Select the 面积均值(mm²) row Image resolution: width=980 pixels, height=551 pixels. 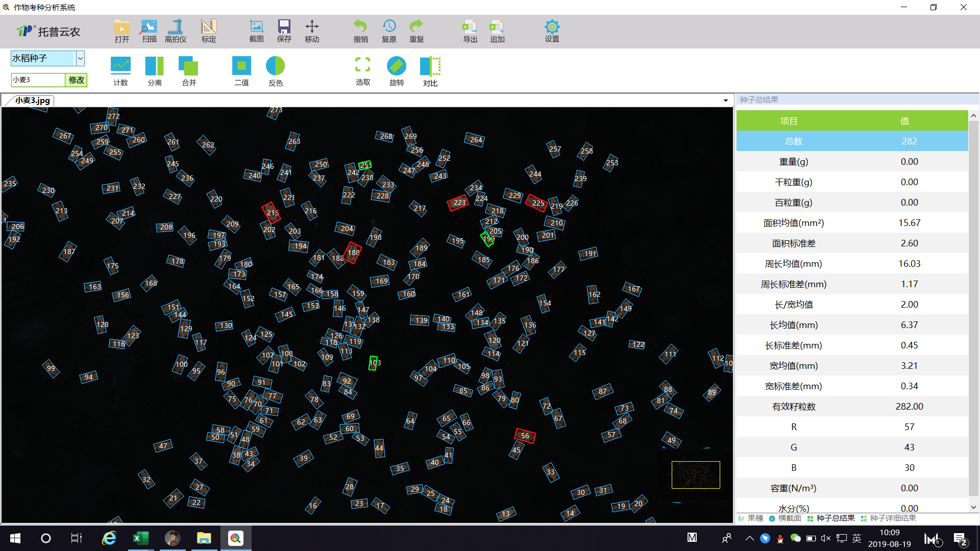[x=852, y=223]
